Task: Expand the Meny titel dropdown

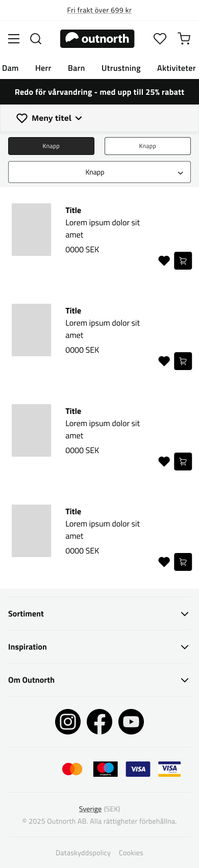Action: tap(49, 118)
